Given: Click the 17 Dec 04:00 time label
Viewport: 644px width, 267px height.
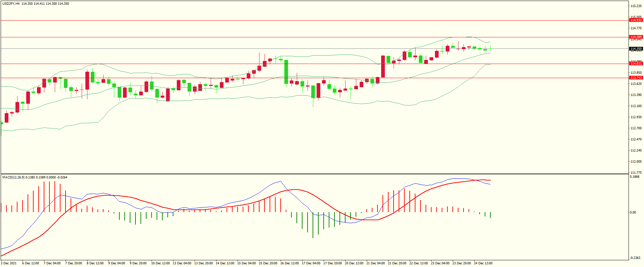Looking at the screenshot, I should point(311,263).
